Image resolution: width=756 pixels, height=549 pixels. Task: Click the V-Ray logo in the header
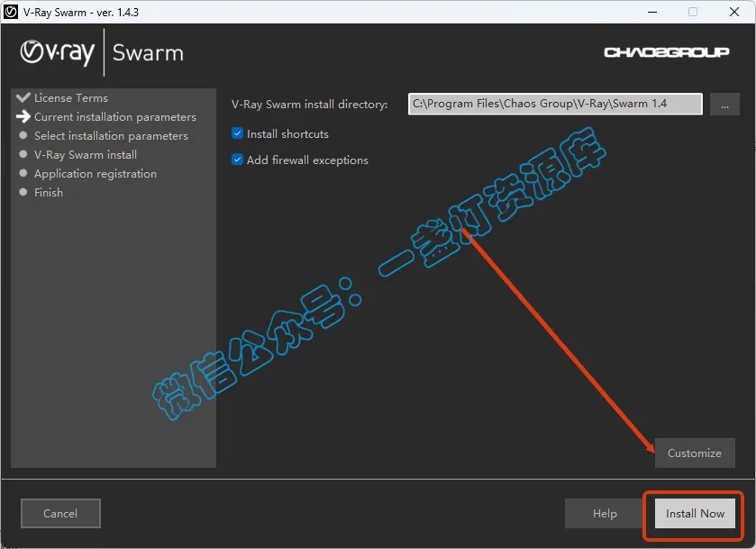click(x=58, y=52)
